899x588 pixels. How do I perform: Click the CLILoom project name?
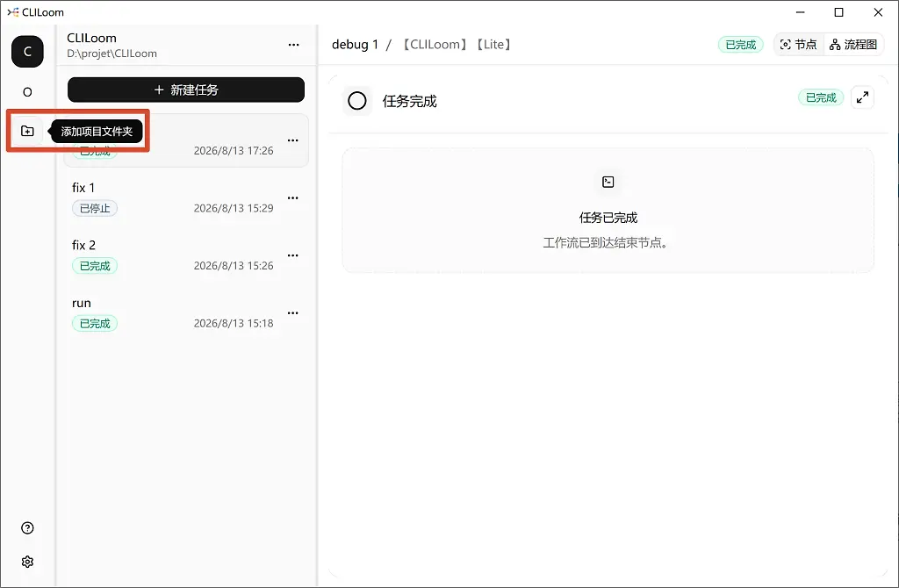point(91,39)
